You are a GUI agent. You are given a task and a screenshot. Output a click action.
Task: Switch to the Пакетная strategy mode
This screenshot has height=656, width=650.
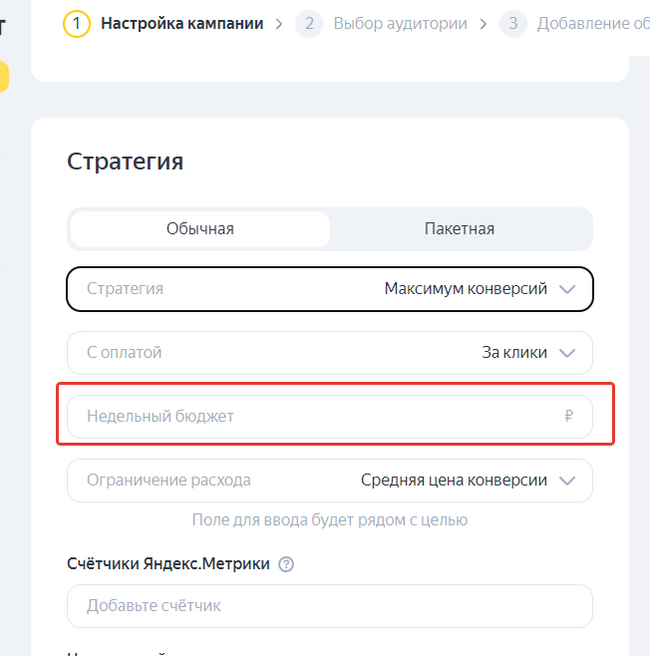459,229
